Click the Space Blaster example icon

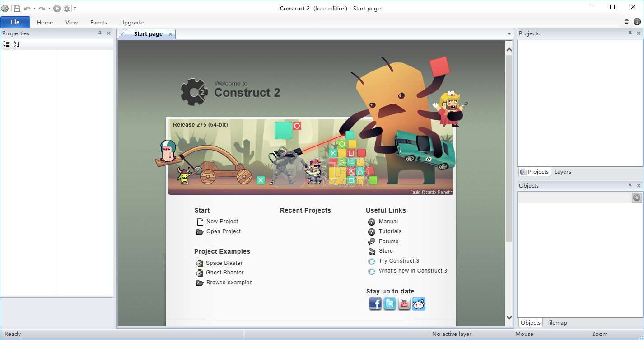tap(200, 263)
